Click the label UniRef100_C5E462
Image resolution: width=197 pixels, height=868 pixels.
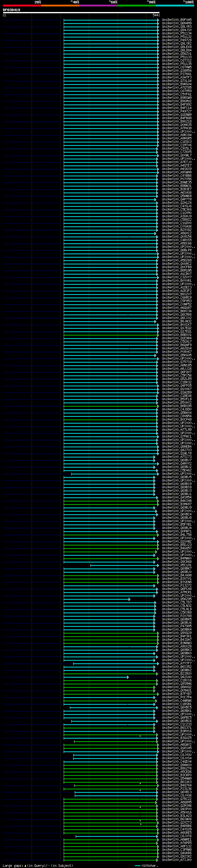(177, 470)
